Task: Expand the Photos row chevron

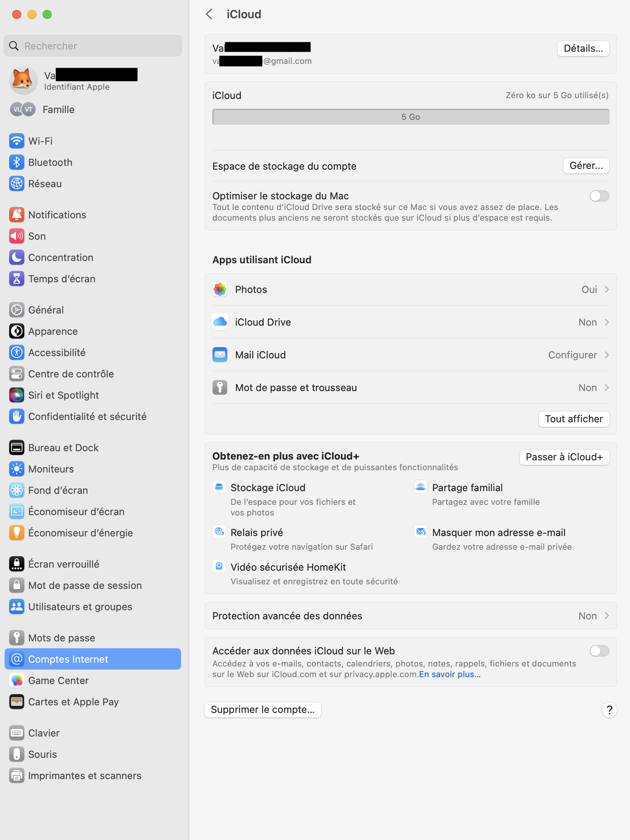Action: pyautogui.click(x=607, y=290)
